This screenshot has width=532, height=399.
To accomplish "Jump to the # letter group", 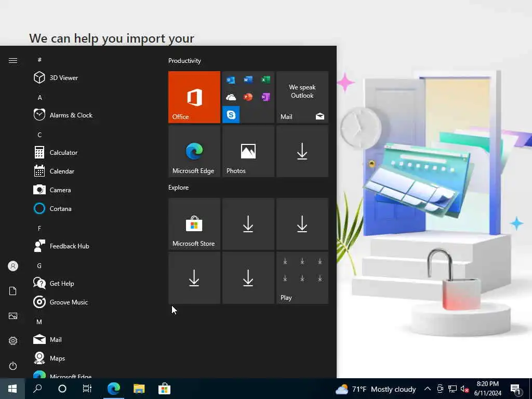I will pos(39,60).
